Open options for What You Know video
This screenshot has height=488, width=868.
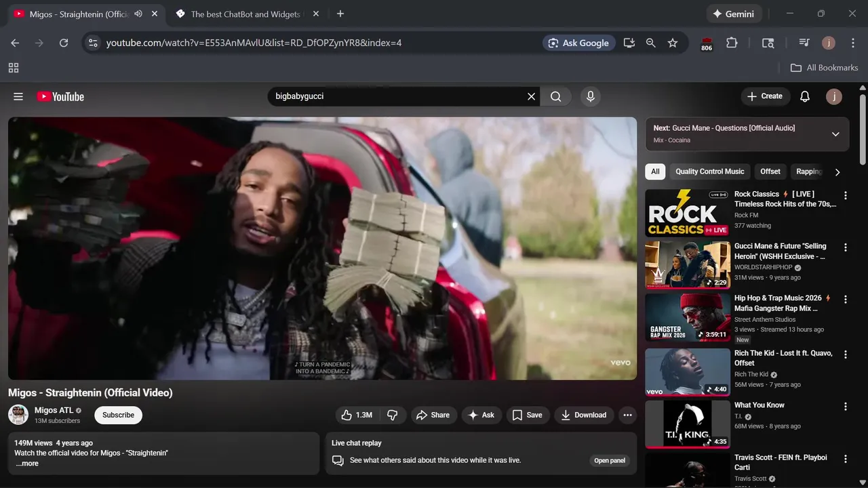[x=846, y=407]
